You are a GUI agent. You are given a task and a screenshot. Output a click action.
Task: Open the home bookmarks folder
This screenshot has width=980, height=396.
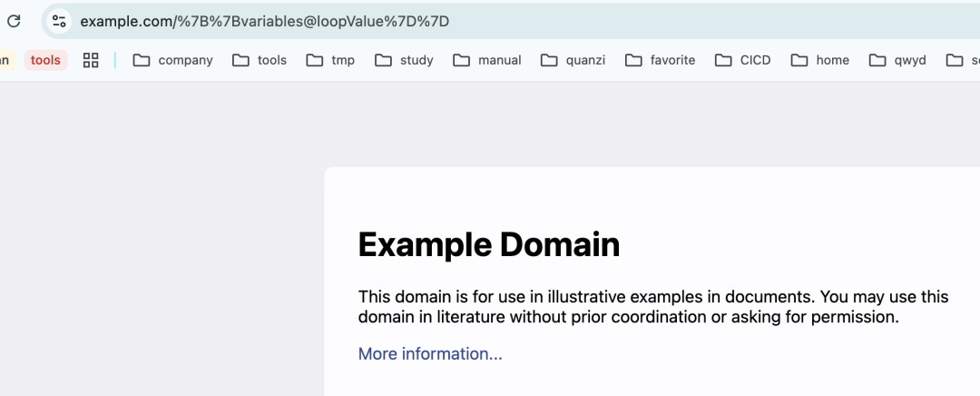click(820, 60)
